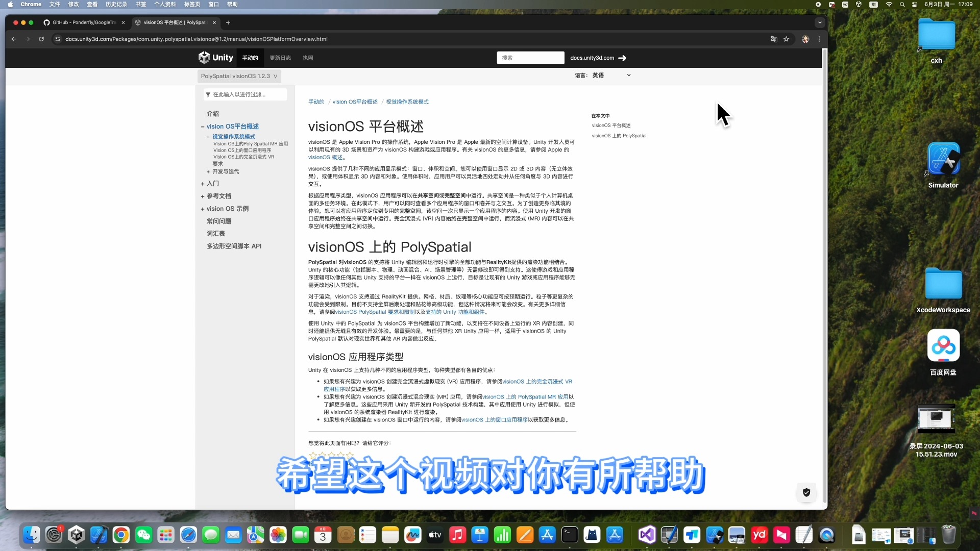Viewport: 980px width, 551px height.
Task: Select the 执照 header tab
Action: pyautogui.click(x=308, y=58)
